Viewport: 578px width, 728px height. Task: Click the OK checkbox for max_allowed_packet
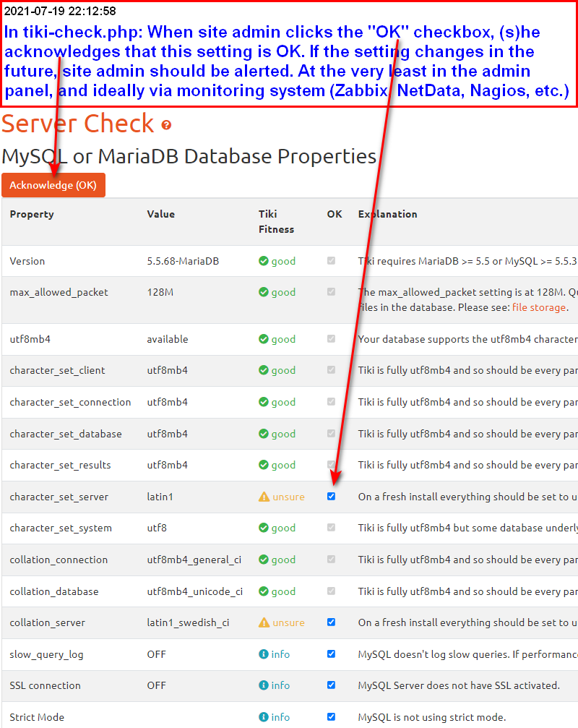(331, 291)
